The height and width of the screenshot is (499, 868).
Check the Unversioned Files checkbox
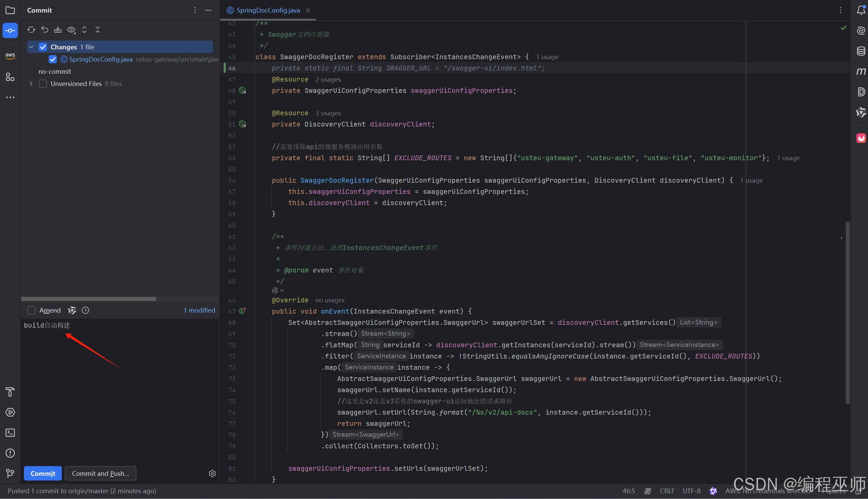click(x=43, y=84)
